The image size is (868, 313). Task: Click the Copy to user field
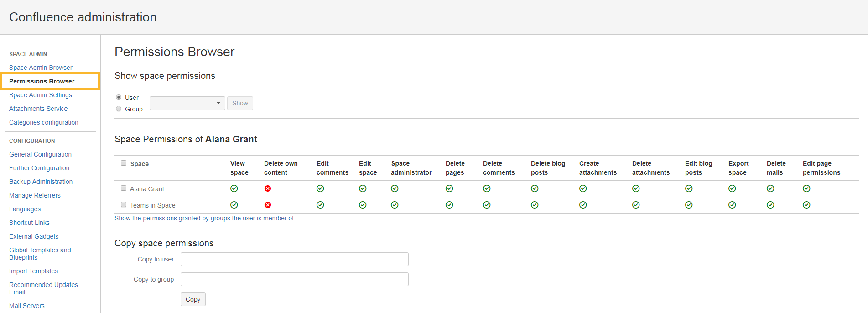(294, 259)
